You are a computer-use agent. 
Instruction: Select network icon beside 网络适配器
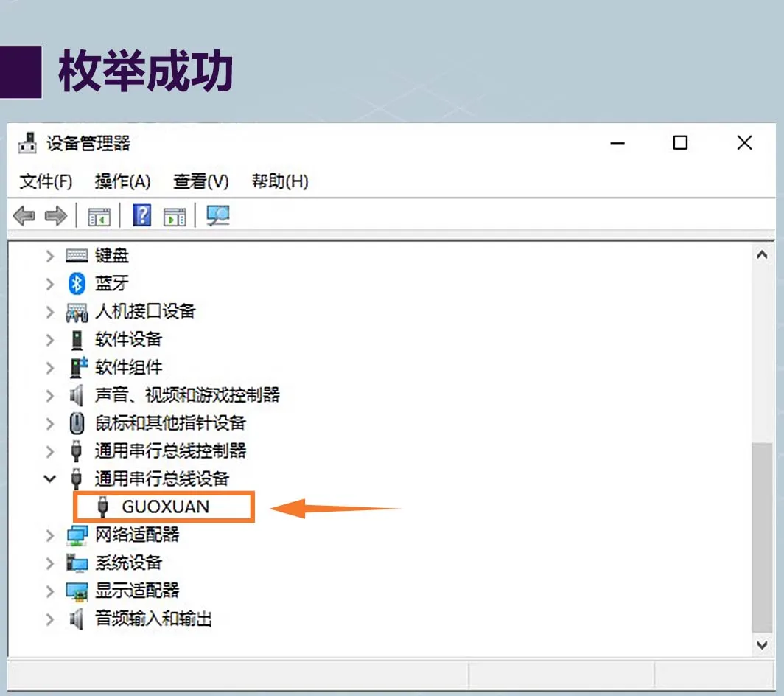77,535
